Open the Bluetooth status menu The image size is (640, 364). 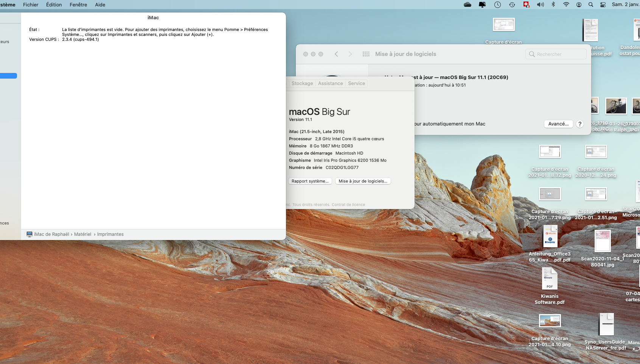click(x=553, y=5)
